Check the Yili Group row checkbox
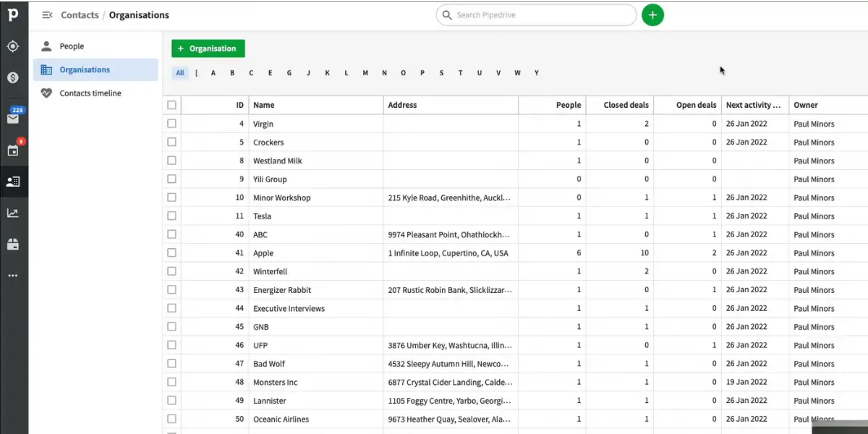 (171, 179)
